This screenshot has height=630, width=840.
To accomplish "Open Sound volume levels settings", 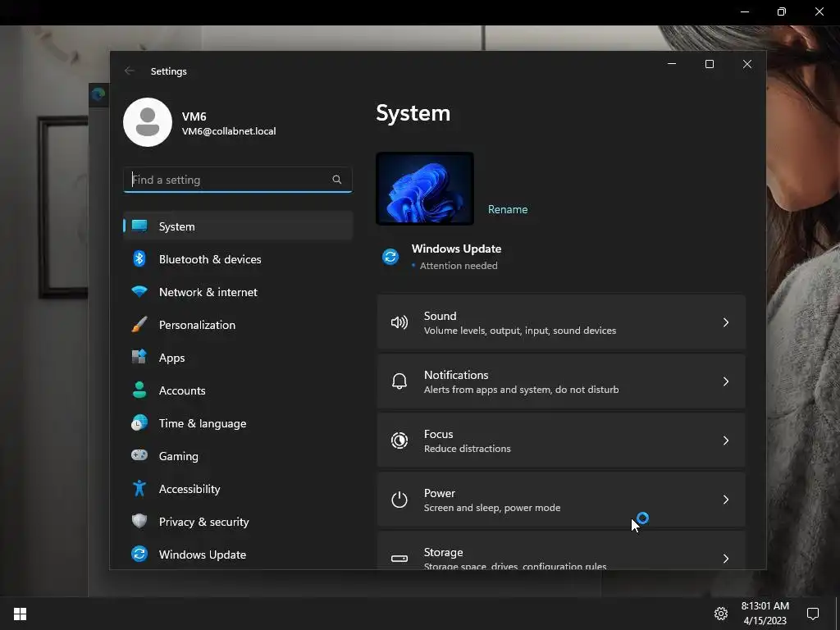I will [x=561, y=322].
